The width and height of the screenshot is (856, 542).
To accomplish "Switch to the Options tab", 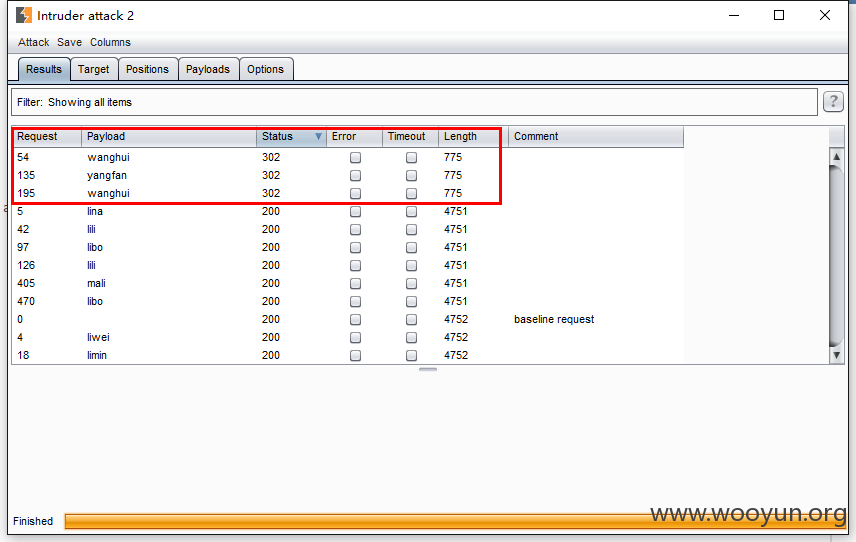I will click(265, 69).
